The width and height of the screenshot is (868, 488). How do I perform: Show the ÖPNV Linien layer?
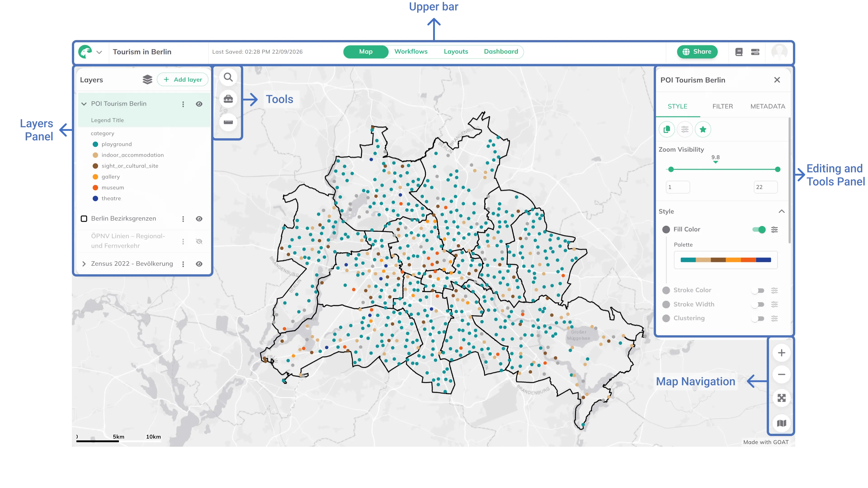pos(199,242)
